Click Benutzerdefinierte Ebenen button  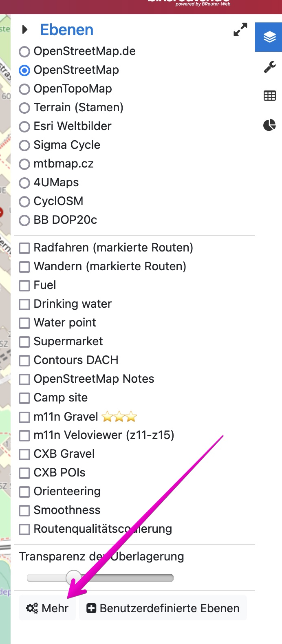click(163, 608)
